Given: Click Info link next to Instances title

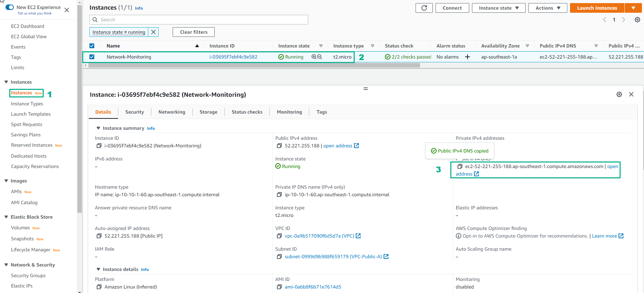Looking at the screenshot, I should tap(139, 8).
